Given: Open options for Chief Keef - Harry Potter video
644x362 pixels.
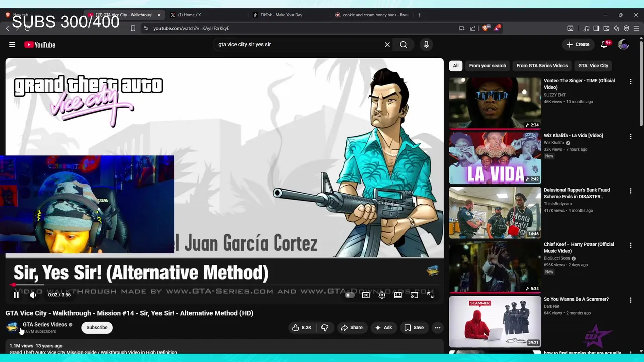Looking at the screenshot, I should click(x=631, y=245).
